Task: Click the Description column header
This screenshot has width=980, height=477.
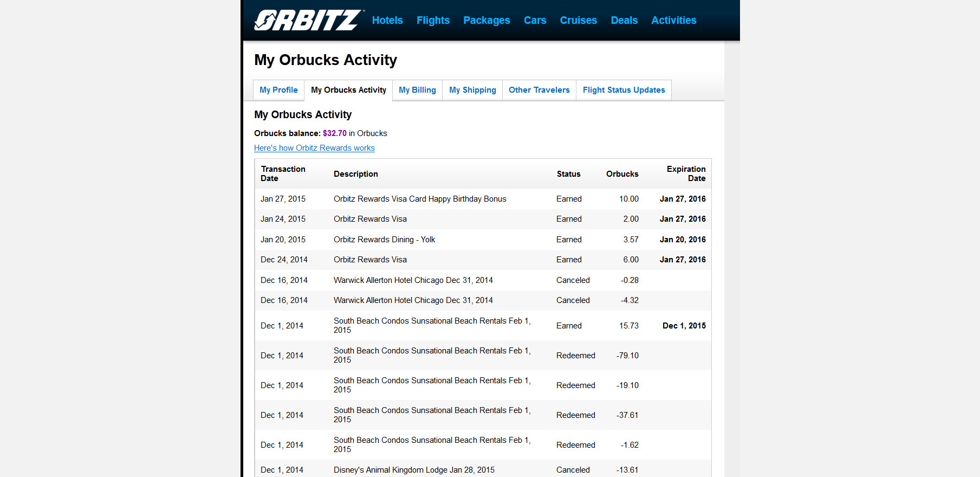Action: click(356, 174)
